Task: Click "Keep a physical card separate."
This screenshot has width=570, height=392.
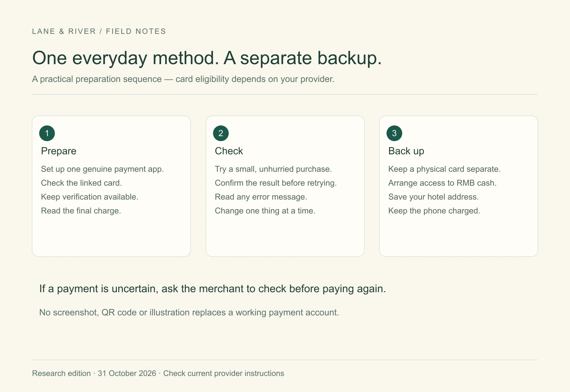Action: tap(445, 169)
